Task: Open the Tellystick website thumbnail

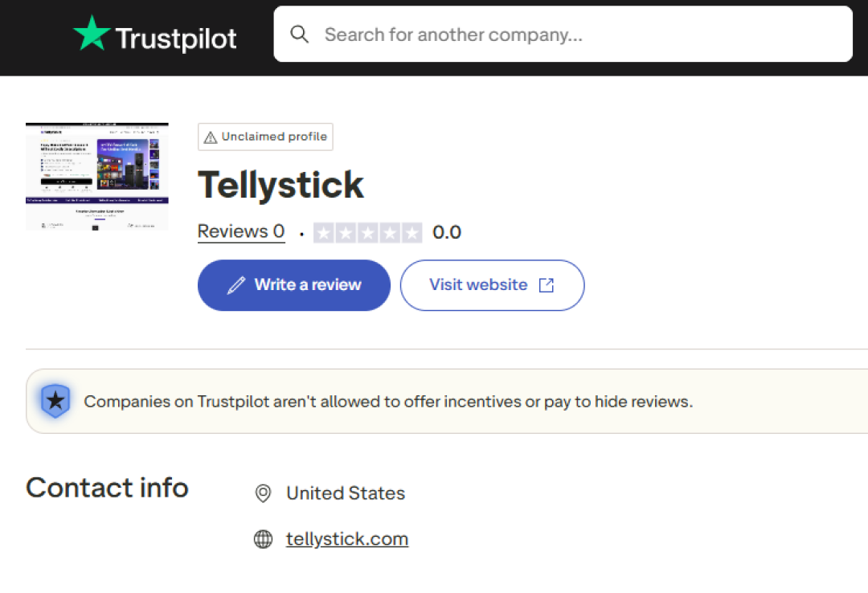Action: click(97, 177)
